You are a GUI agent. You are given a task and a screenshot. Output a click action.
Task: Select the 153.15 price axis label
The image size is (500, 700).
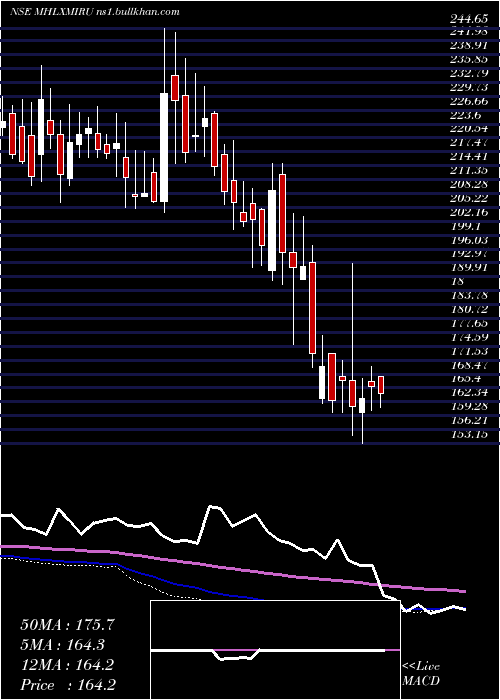click(469, 434)
